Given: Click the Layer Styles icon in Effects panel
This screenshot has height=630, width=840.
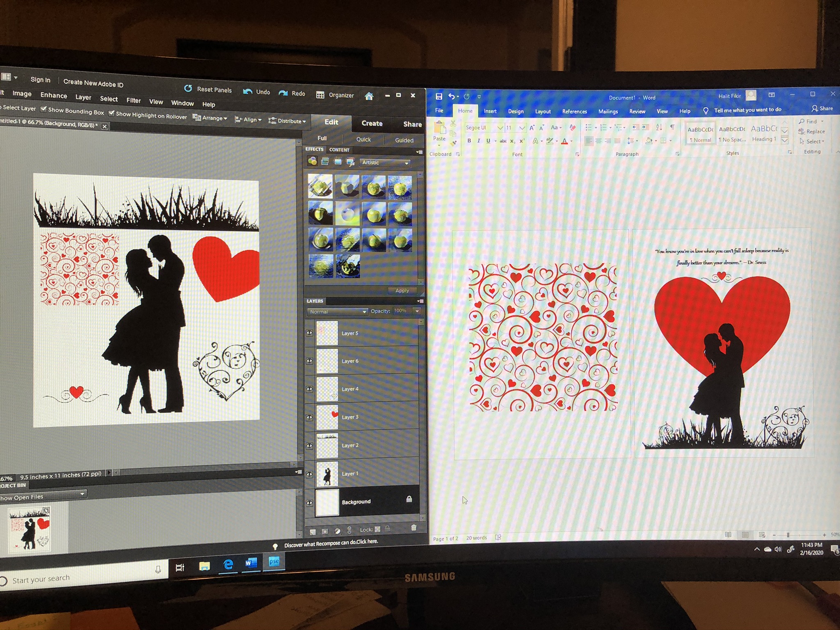Looking at the screenshot, I should [x=325, y=162].
